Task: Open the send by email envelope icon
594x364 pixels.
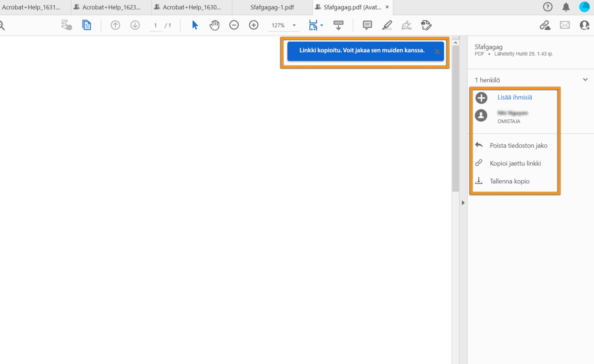Action: click(565, 25)
